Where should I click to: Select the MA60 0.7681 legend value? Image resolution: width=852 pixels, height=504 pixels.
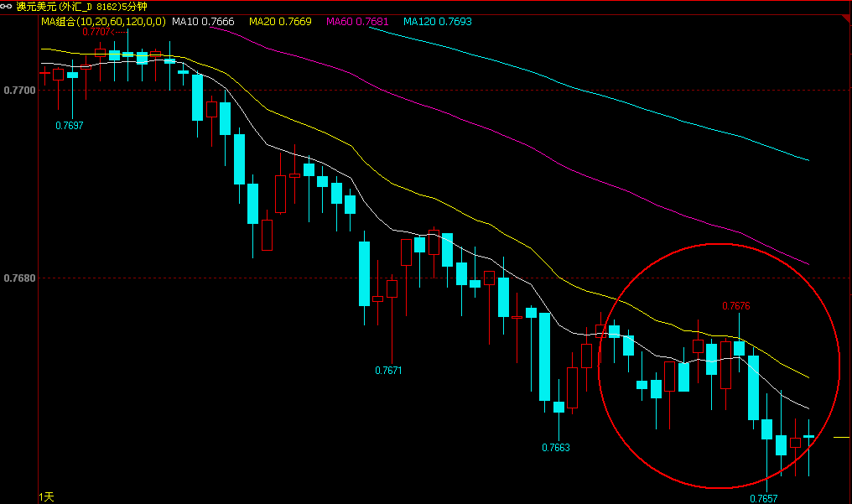pyautogui.click(x=357, y=22)
